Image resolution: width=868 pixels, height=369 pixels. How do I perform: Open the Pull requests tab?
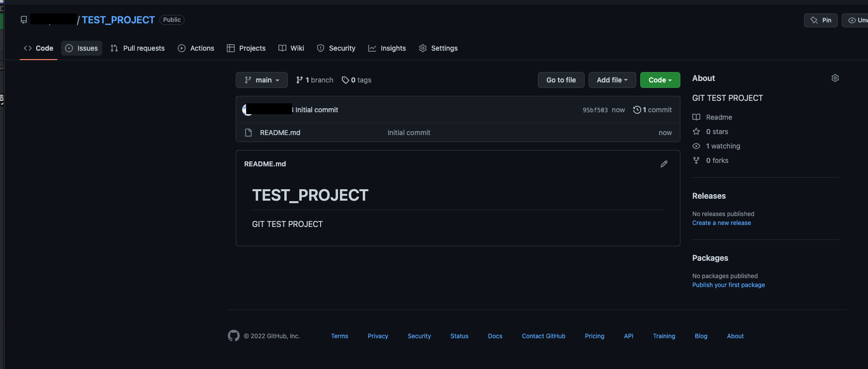pyautogui.click(x=137, y=48)
